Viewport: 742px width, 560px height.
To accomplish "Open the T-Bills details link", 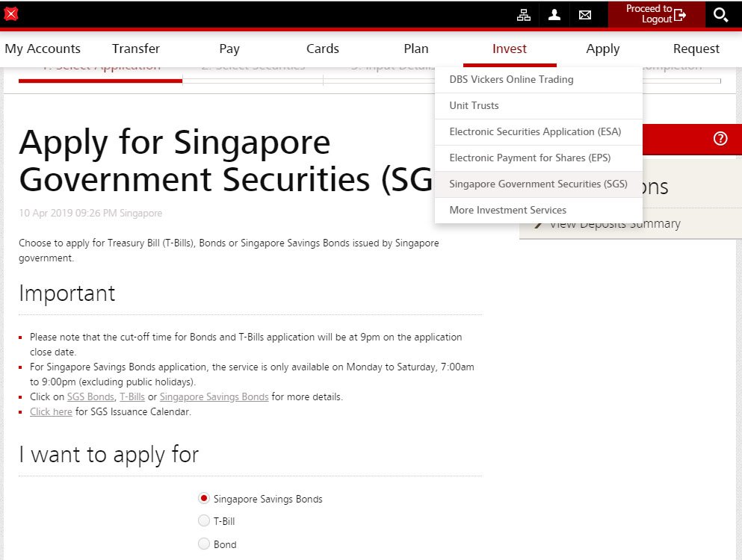I will pos(132,396).
